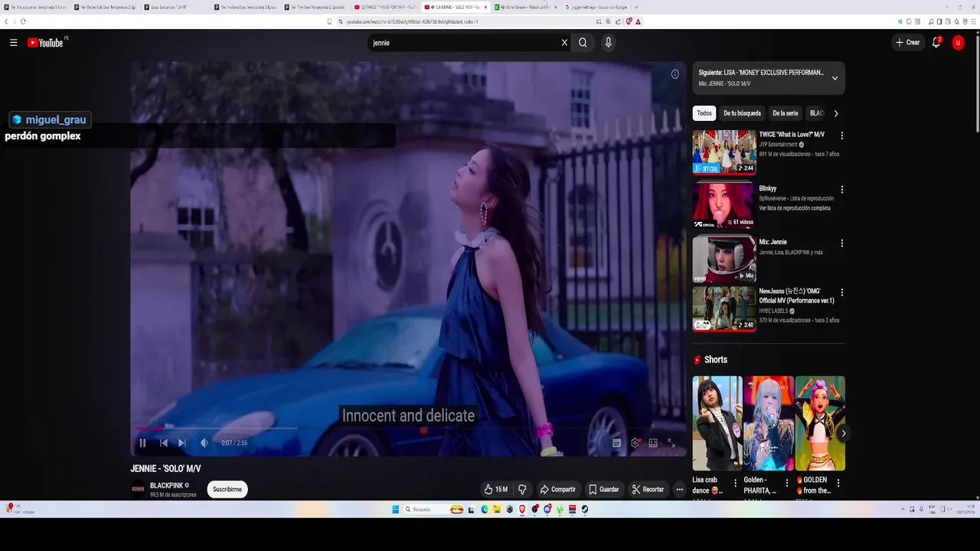Open the BLACKPINK channel name link
This screenshot has height=551, width=980.
[x=166, y=486]
